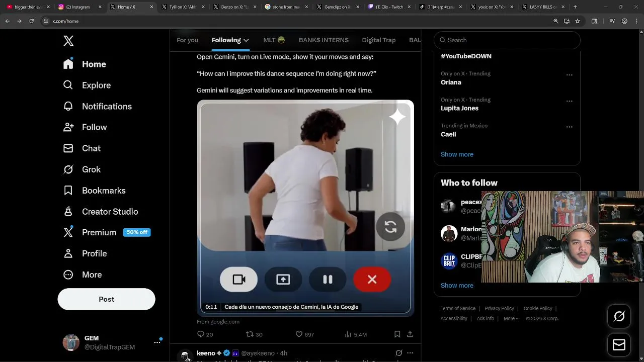Click the Post button

click(106, 299)
